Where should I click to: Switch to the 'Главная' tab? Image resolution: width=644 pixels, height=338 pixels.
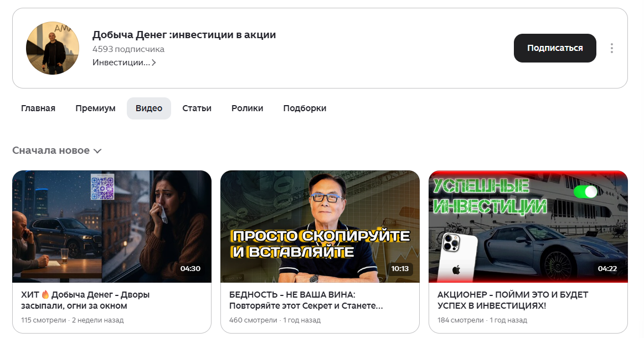coord(38,108)
